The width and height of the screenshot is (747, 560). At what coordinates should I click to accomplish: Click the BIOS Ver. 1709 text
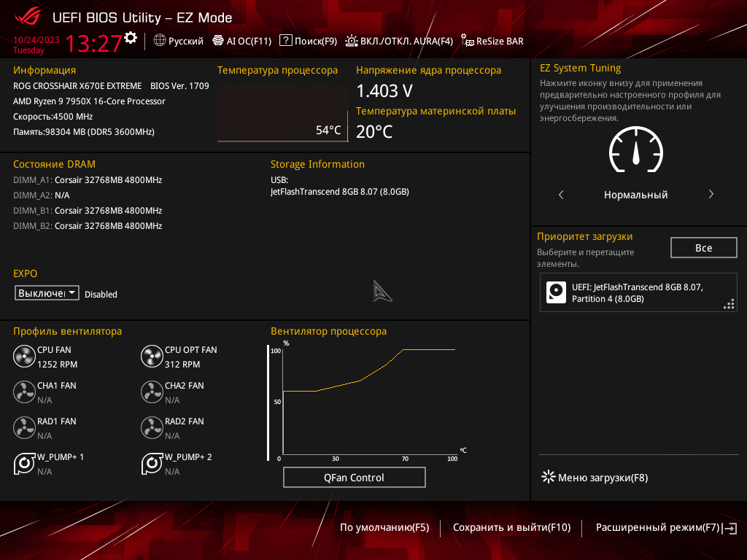click(x=179, y=86)
